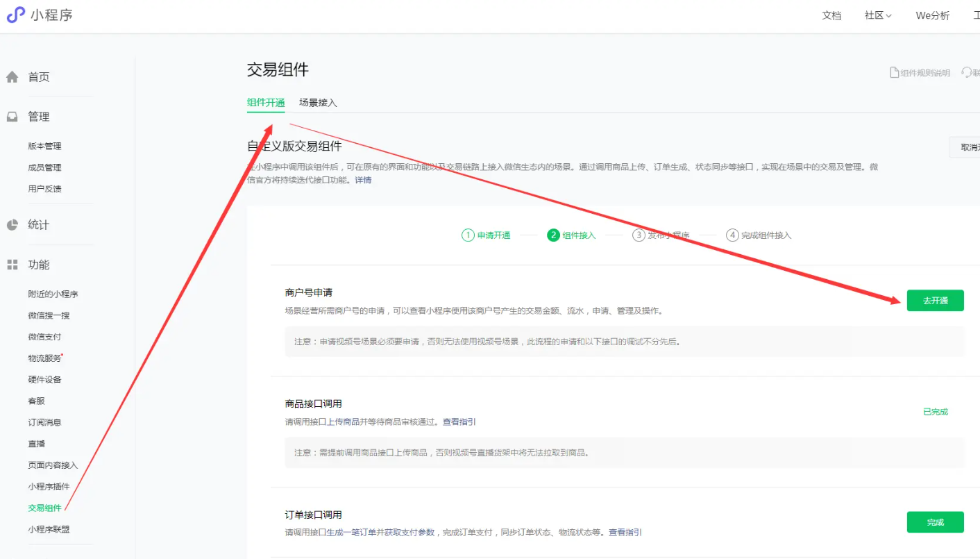This screenshot has height=559, width=980.
Task: Click the 商品接口调用 heading
Action: pos(313,404)
